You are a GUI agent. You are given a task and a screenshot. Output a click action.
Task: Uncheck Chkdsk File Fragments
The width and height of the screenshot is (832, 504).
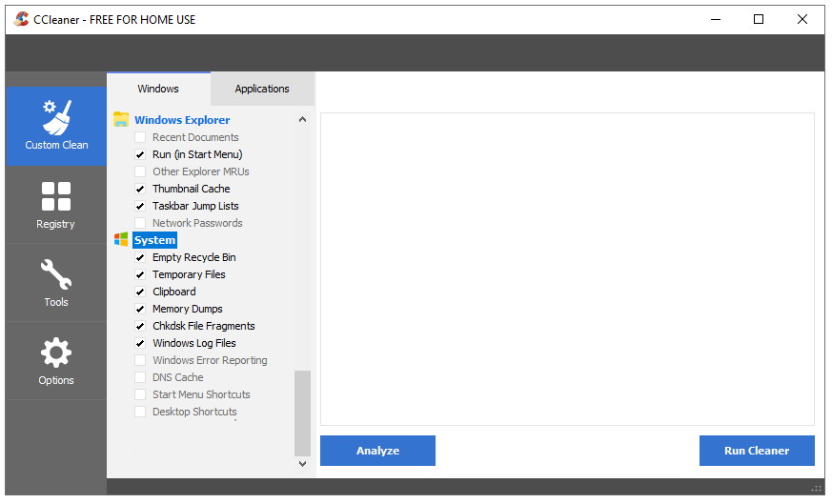coord(140,326)
